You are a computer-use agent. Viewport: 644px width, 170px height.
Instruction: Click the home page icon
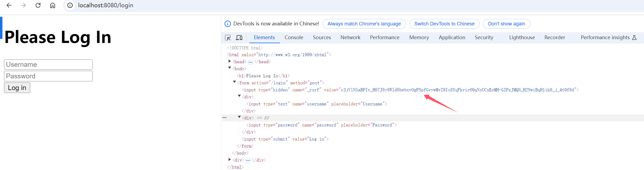53,5
